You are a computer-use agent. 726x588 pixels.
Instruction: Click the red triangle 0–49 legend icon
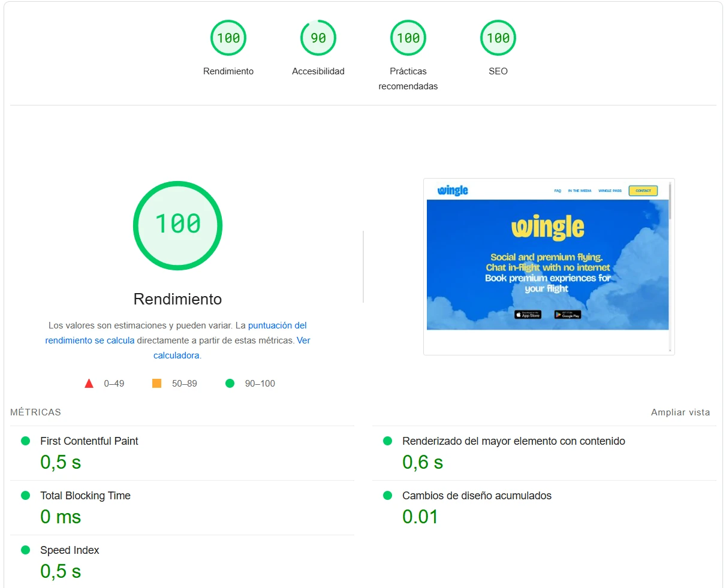(x=89, y=384)
